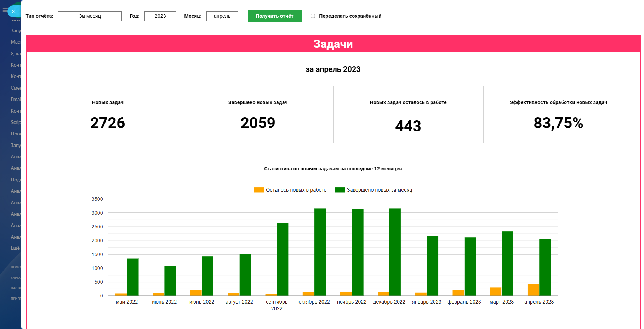Click the green 'Завершено новых за месяц' legend swatch
Viewport: 644px width, 329px height.
click(340, 190)
